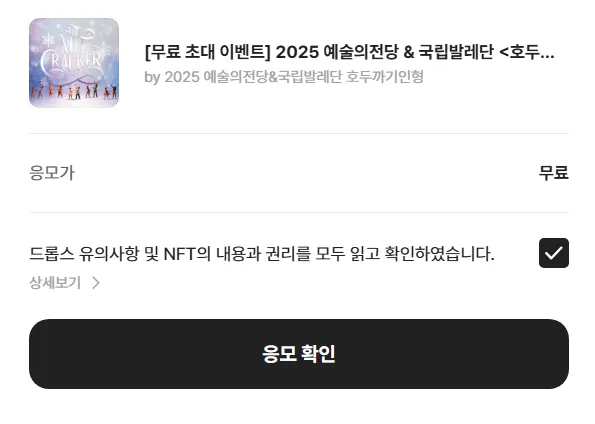Click the 응모가 label
Image resolution: width=595 pixels, height=424 pixels.
pyautogui.click(x=52, y=173)
